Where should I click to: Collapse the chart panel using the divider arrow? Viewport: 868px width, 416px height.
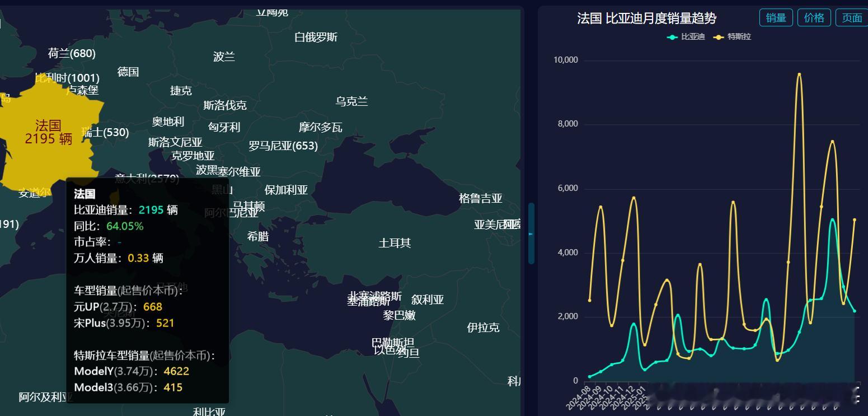[x=531, y=233]
